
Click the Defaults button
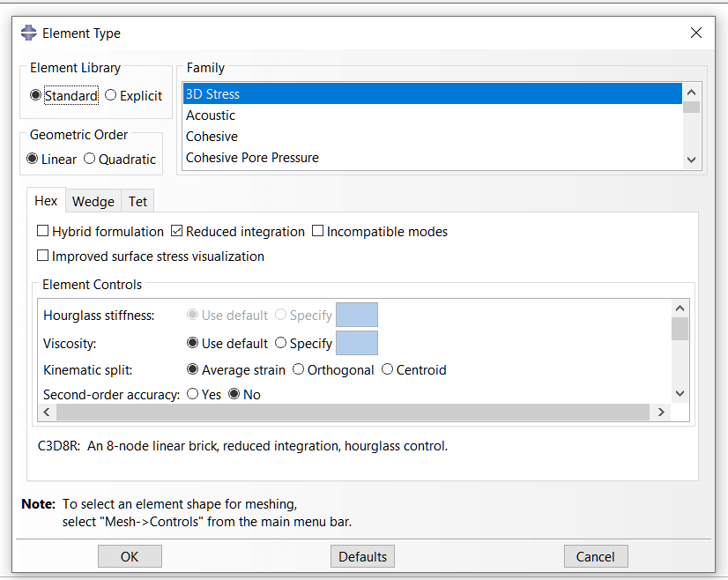click(362, 556)
